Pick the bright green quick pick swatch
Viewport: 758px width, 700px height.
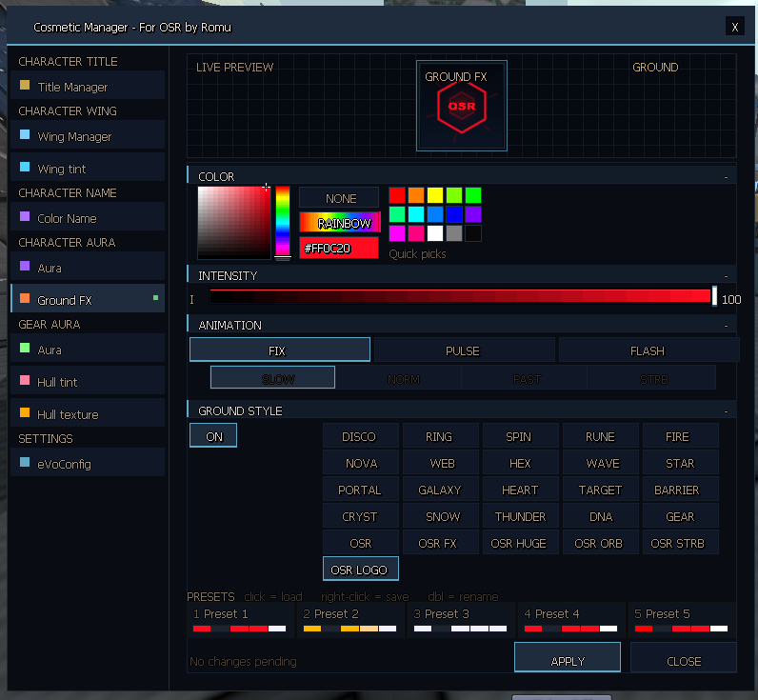pyautogui.click(x=473, y=195)
